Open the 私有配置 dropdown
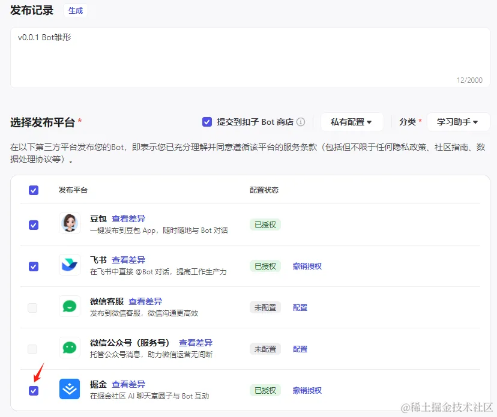Viewport: 497px width, 417px height. click(351, 122)
